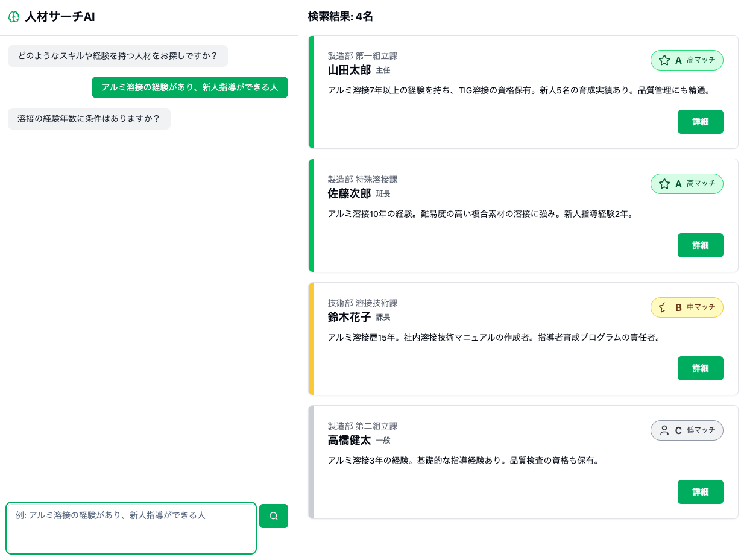
Task: Click the name 山田太郎 on the first card
Action: tap(350, 70)
